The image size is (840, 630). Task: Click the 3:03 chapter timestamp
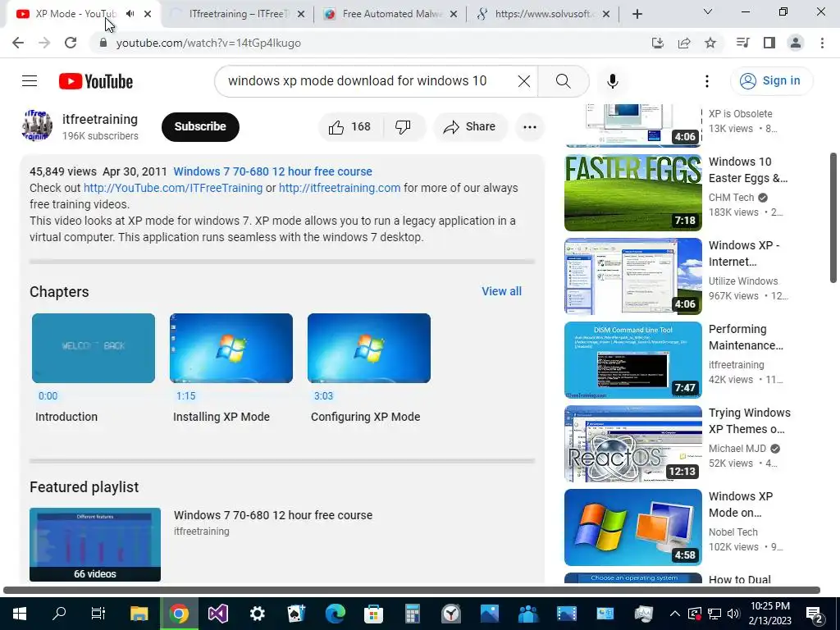pyautogui.click(x=323, y=396)
